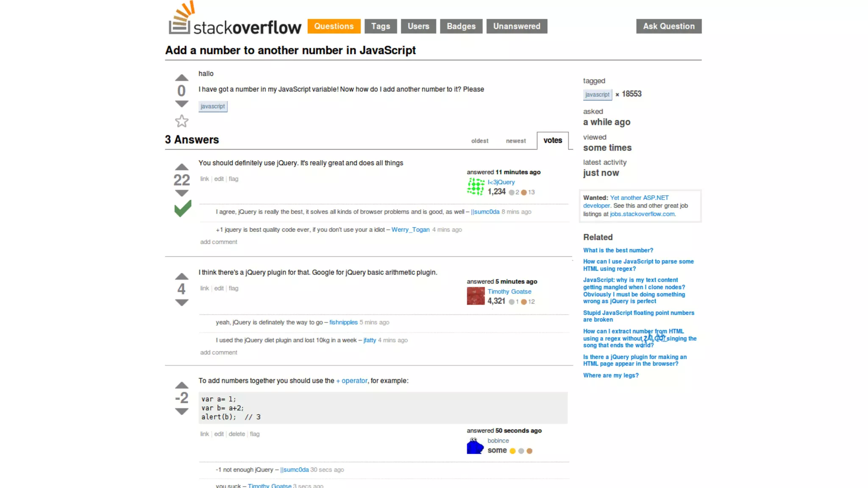868x488 pixels.
Task: Click 'add comment' under the first answer
Action: point(219,242)
